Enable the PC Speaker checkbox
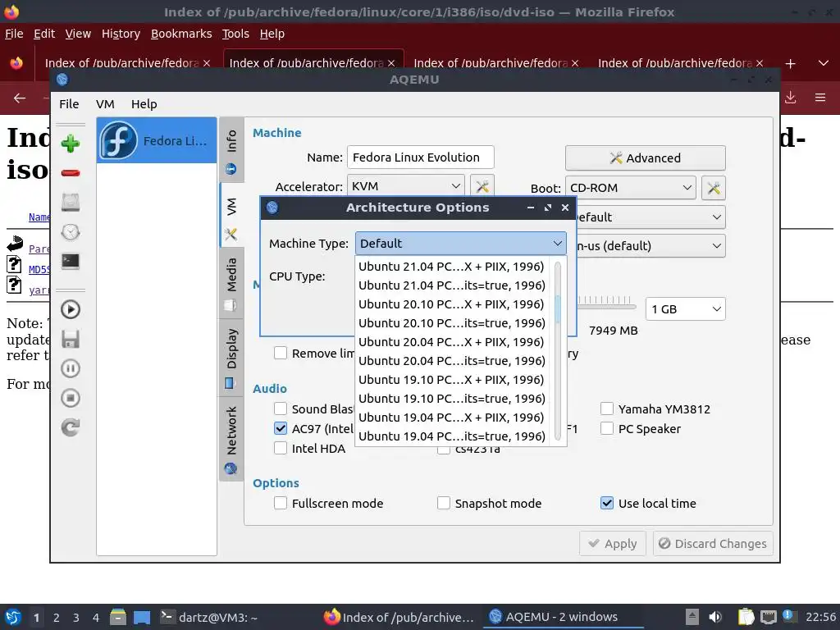The height and width of the screenshot is (630, 840). point(607,428)
